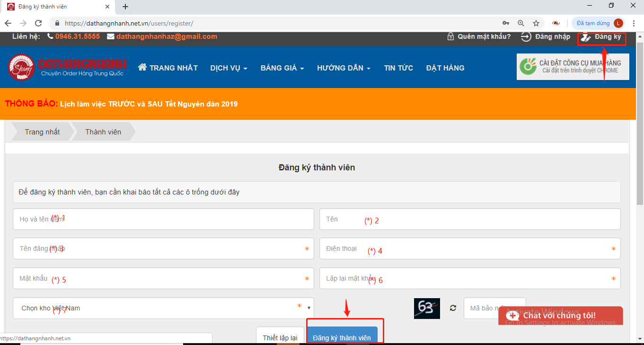Click the Thiết lập lại reset button
The image size is (644, 345).
pos(280,337)
